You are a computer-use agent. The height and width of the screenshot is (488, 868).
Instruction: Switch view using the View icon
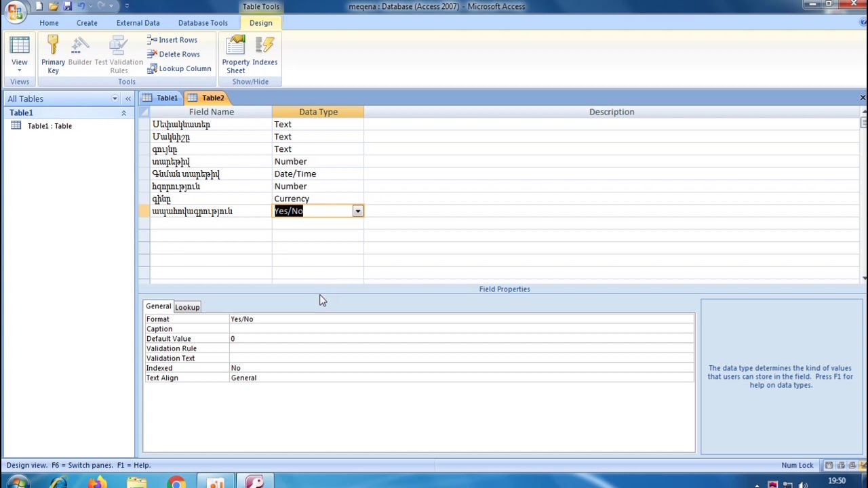(x=20, y=46)
